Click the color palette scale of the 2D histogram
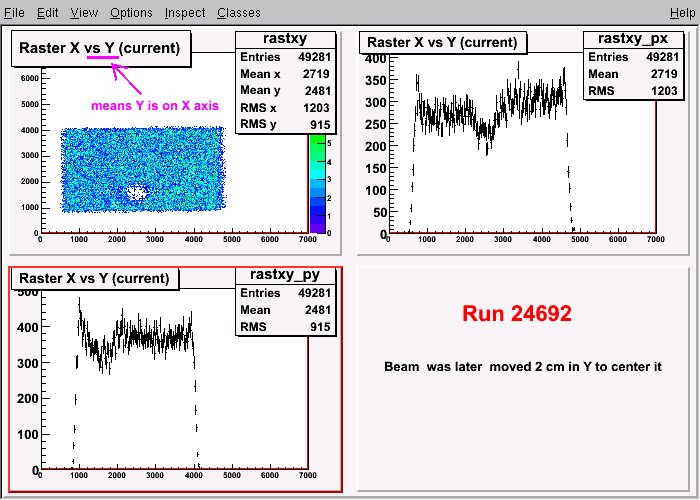The height and width of the screenshot is (500, 700). [x=317, y=183]
